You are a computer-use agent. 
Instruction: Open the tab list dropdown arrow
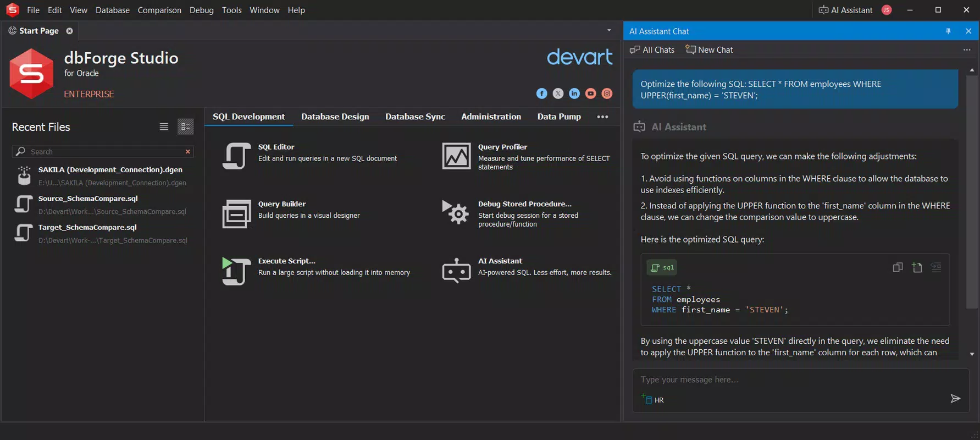point(609,30)
